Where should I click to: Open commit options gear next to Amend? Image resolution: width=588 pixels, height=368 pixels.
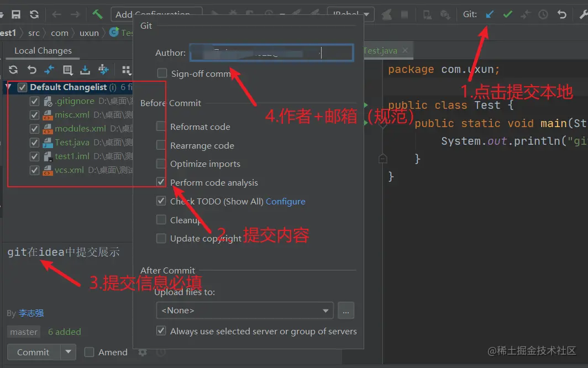tap(143, 352)
